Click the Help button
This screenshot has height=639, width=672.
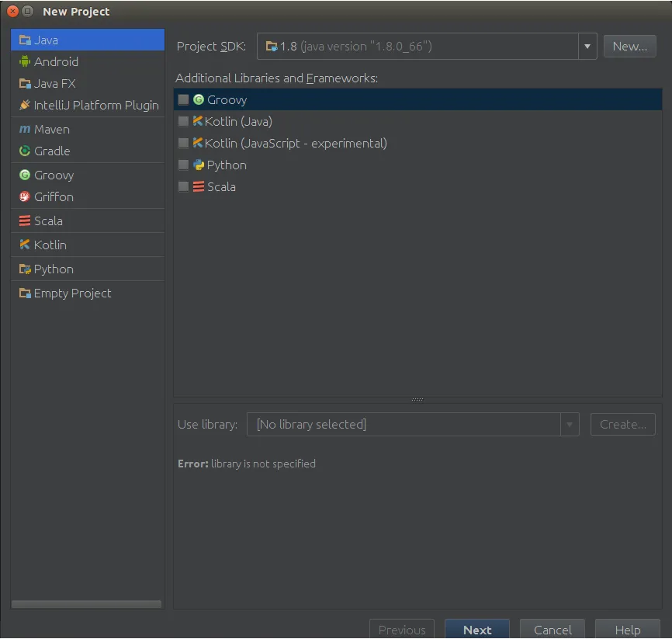click(x=628, y=630)
